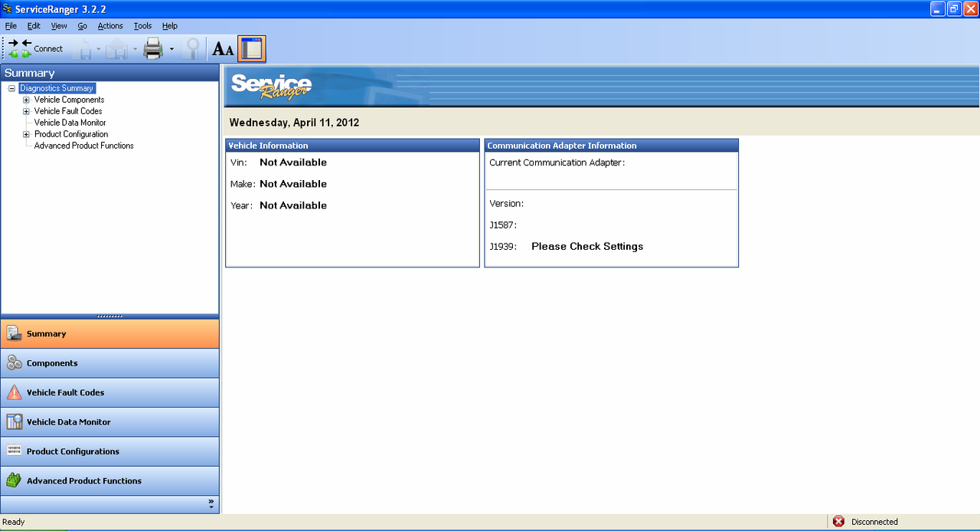Click the Vehicle Fault Codes navigation button
Image resolution: width=980 pixels, height=531 pixels.
(109, 392)
